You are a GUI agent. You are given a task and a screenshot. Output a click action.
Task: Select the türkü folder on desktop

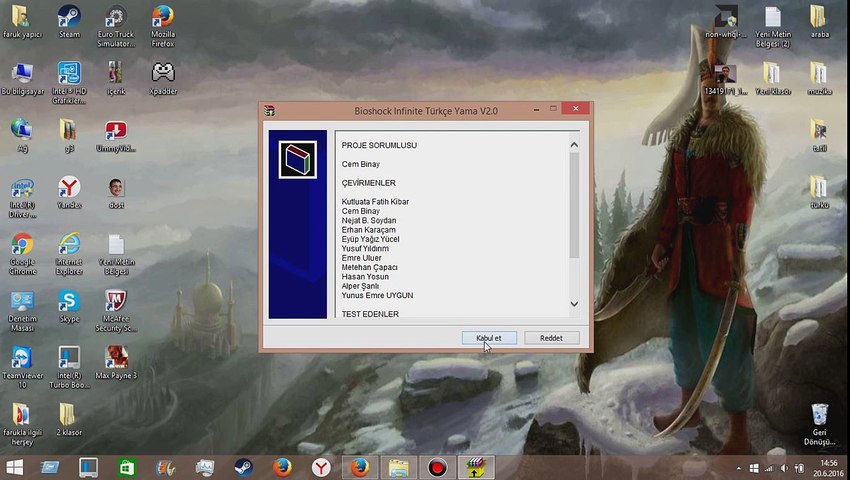click(x=819, y=193)
